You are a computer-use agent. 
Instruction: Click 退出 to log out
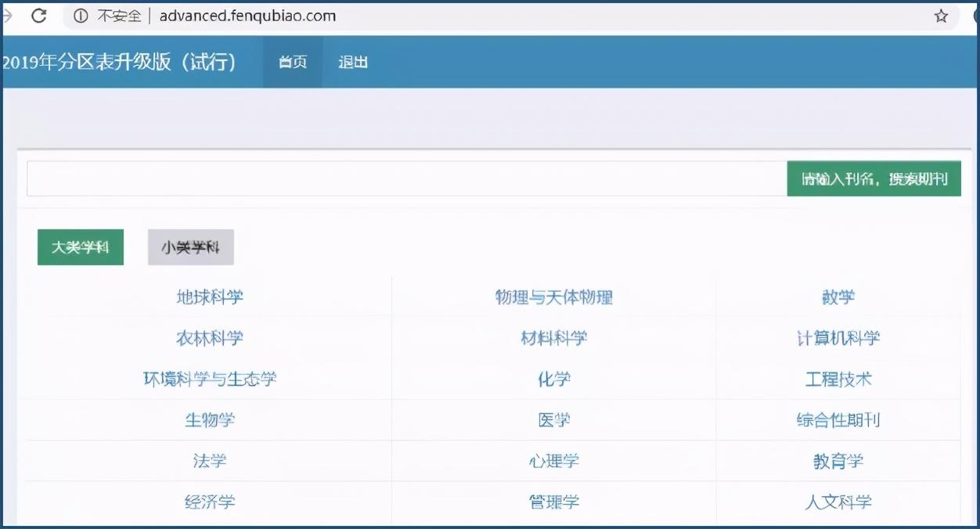pos(352,62)
